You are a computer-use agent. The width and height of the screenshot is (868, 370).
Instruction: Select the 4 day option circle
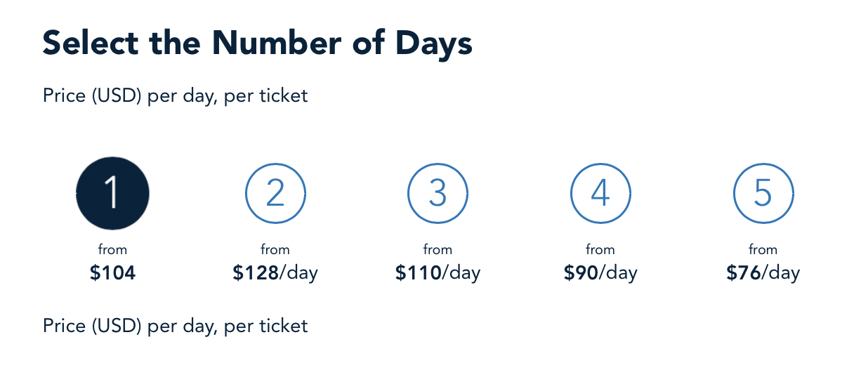coord(600,193)
